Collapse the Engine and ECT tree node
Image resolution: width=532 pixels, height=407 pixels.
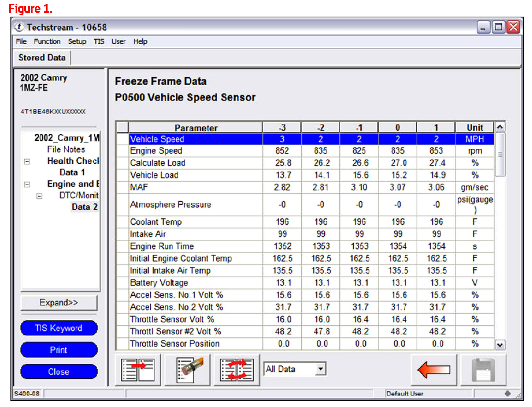[27, 185]
